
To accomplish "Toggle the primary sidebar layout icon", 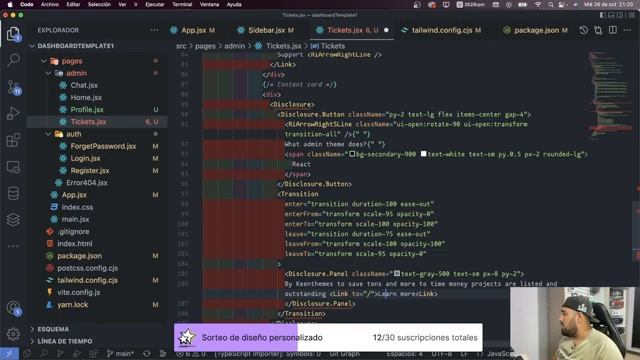I will 602,15.
